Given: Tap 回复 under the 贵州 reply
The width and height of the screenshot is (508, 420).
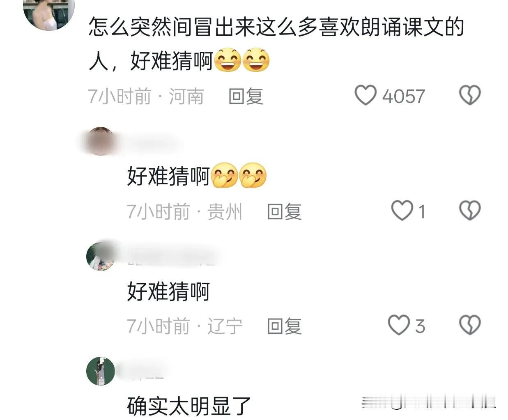Looking at the screenshot, I should [284, 212].
